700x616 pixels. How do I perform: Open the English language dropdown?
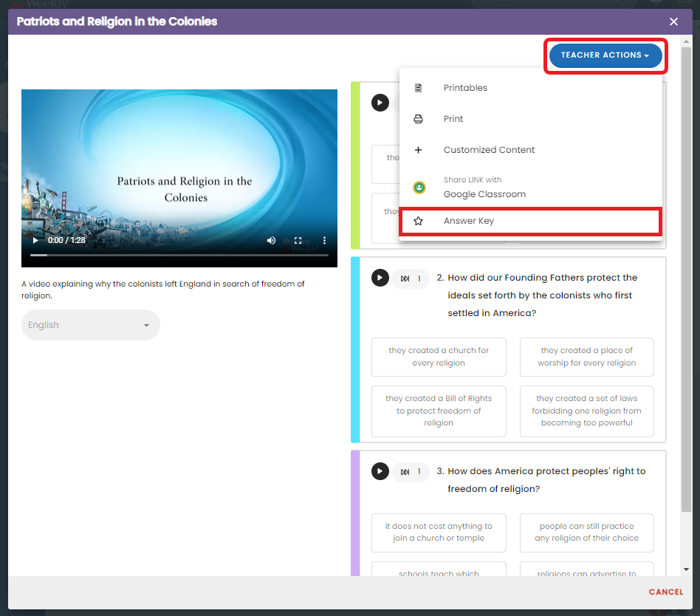90,325
